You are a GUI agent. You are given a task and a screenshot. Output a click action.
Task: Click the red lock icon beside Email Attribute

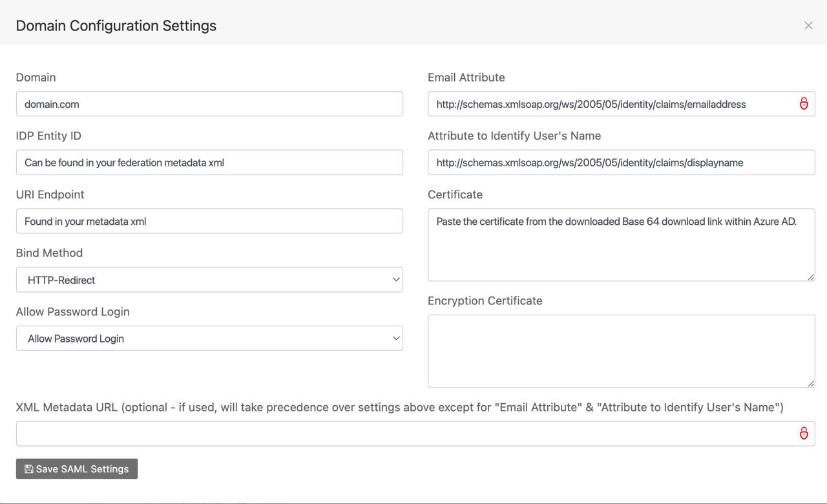point(804,103)
